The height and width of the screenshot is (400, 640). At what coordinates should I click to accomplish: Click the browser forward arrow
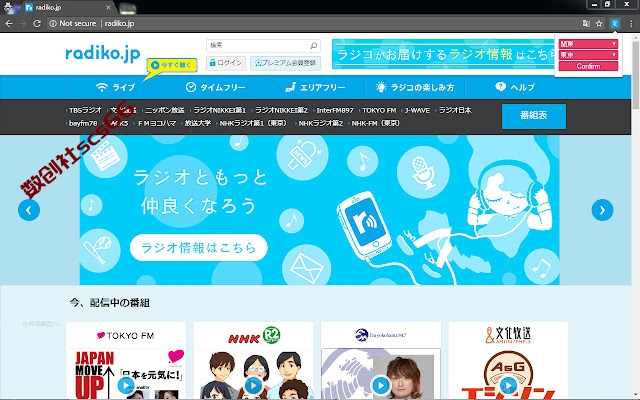pos(23,24)
